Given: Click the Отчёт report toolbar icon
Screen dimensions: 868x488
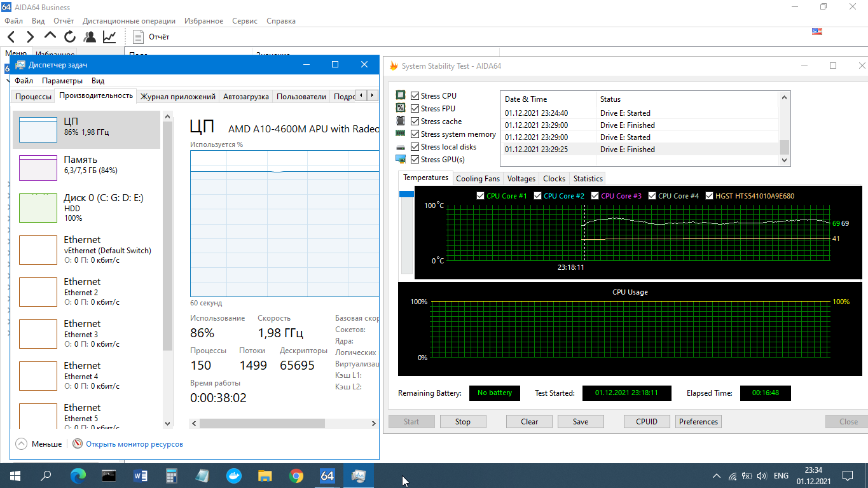Looking at the screenshot, I should 139,37.
